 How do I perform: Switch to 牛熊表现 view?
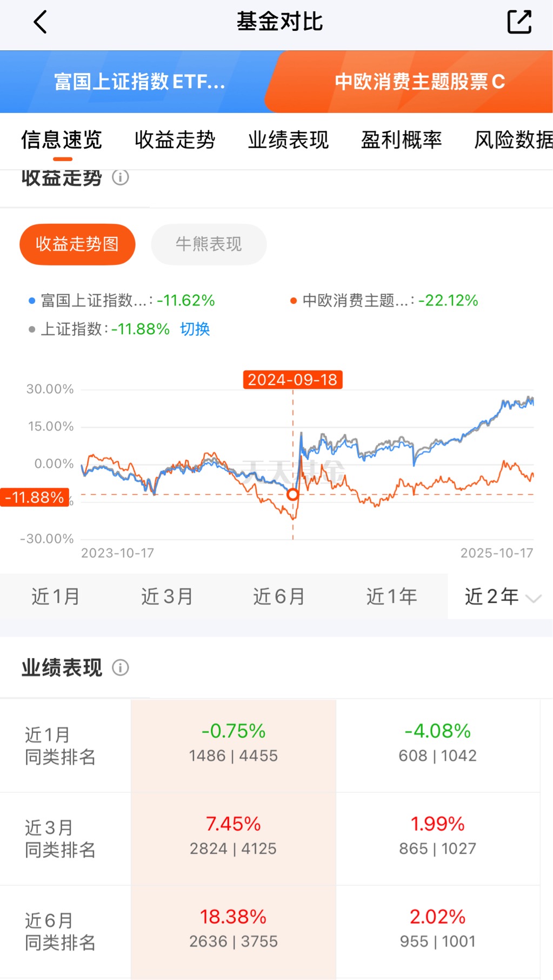tap(209, 244)
